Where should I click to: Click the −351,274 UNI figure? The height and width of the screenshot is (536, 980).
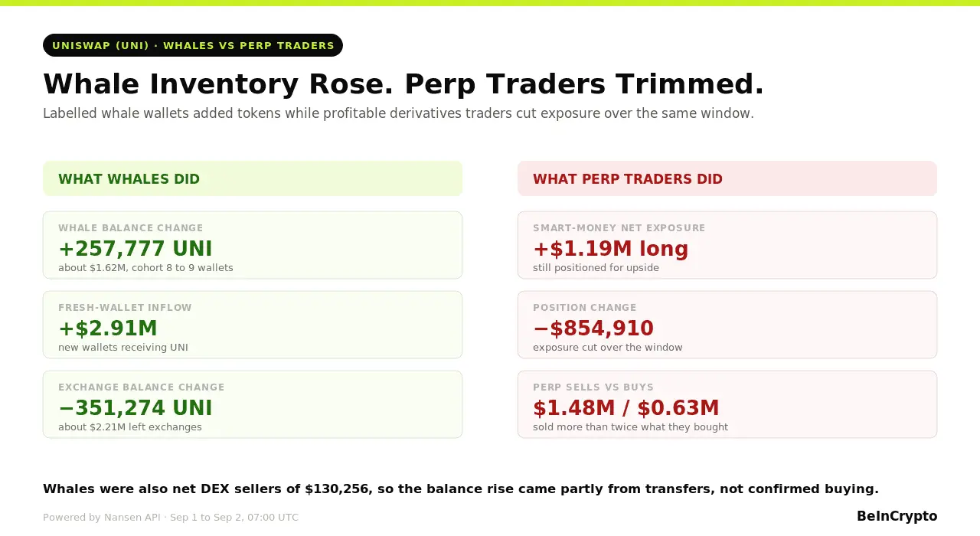click(136, 408)
